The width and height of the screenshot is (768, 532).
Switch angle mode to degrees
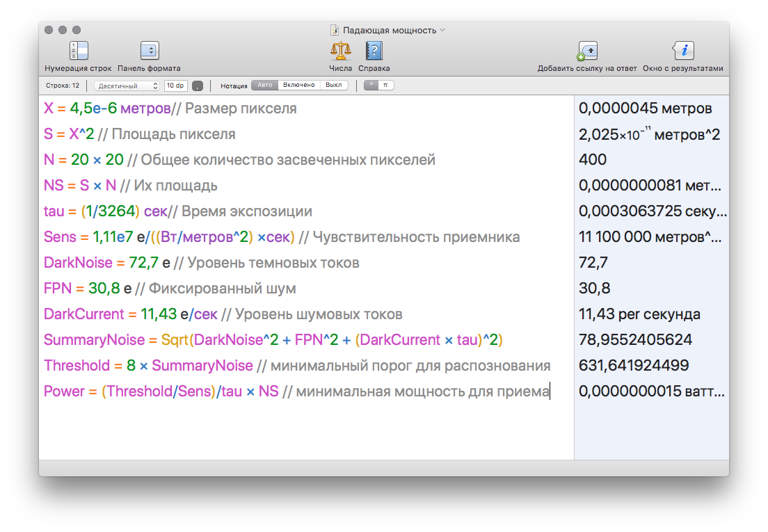click(x=371, y=85)
